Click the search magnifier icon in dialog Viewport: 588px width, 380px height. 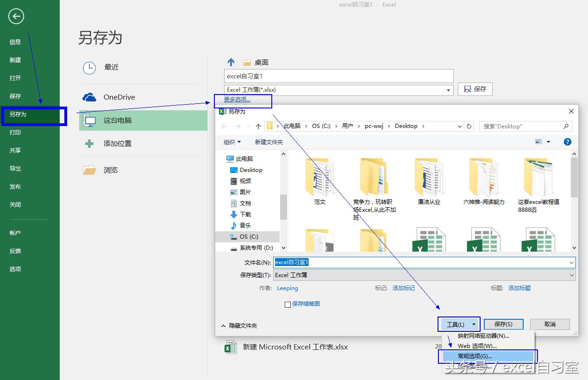coord(566,126)
